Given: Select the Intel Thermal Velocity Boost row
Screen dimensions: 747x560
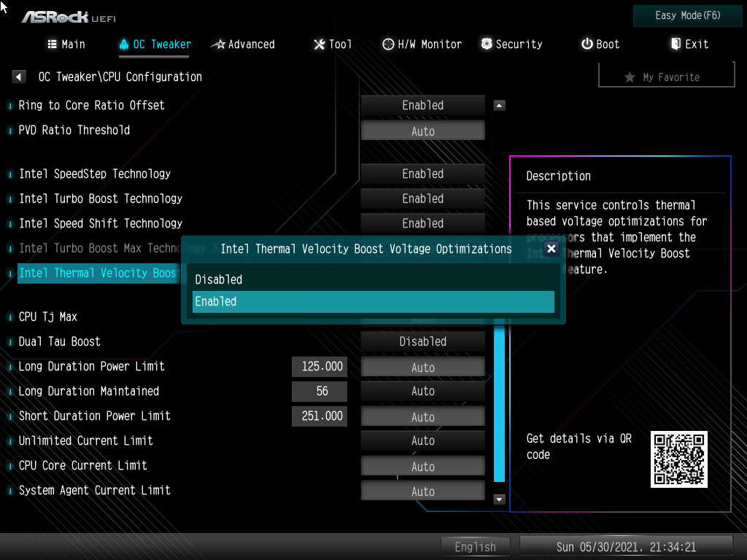Looking at the screenshot, I should (98, 273).
